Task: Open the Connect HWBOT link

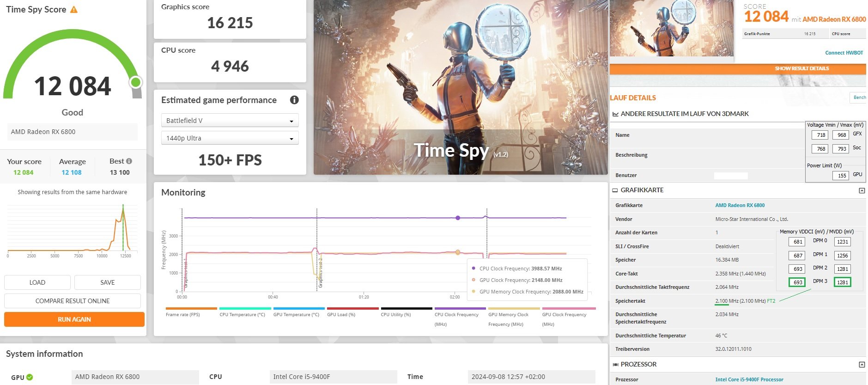Action: tap(844, 53)
